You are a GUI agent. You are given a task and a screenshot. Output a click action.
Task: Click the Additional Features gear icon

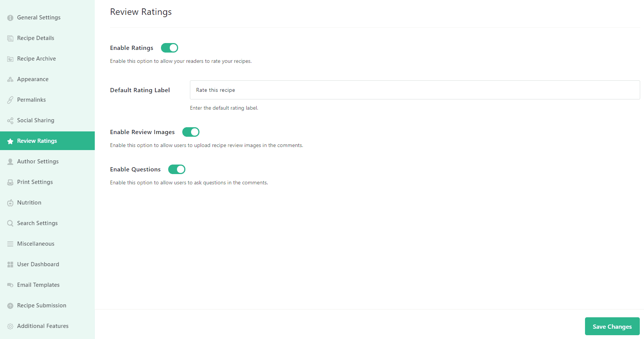coord(10,326)
